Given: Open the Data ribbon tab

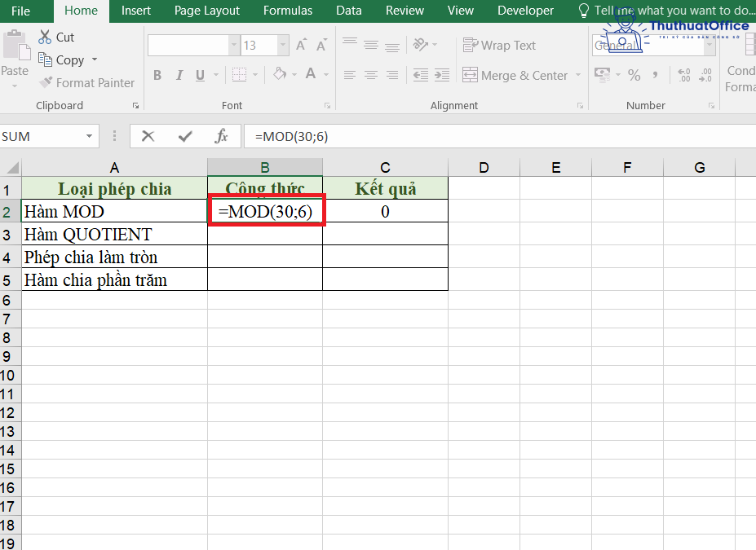Looking at the screenshot, I should 348,11.
